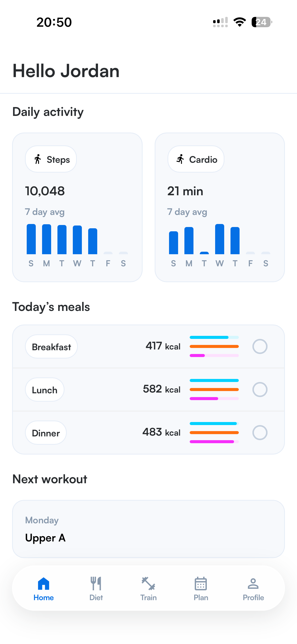Switch to the Plan tab label
The width and height of the screenshot is (297, 644).
tap(201, 598)
